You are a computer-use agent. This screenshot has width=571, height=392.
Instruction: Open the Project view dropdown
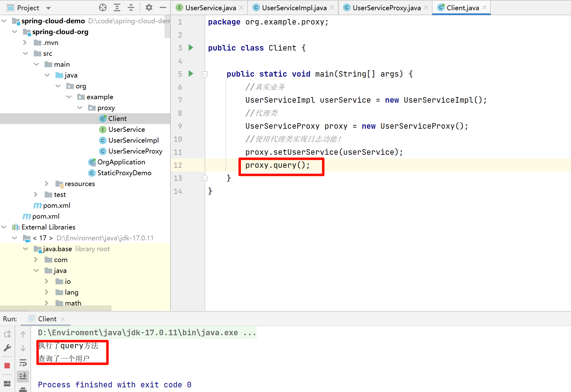click(48, 8)
